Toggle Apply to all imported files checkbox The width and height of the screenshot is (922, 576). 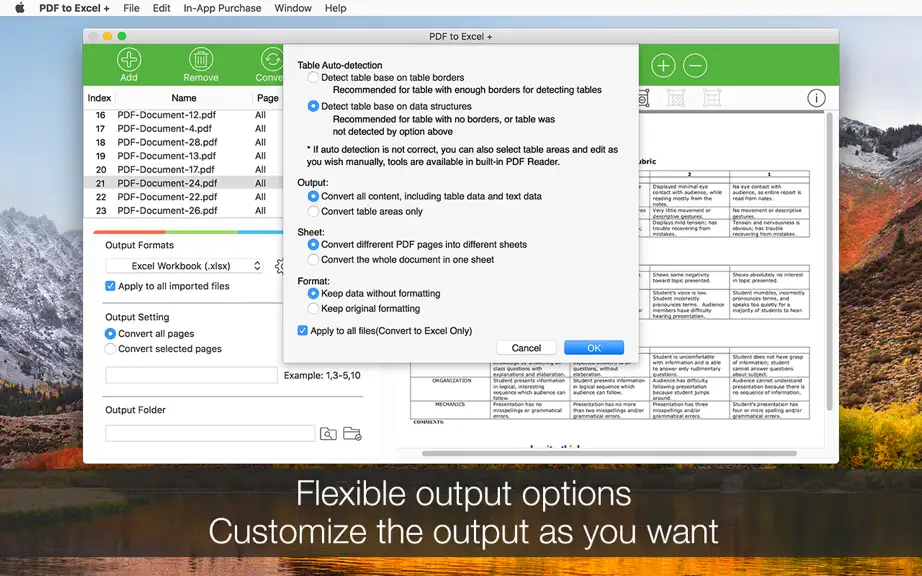click(110, 286)
